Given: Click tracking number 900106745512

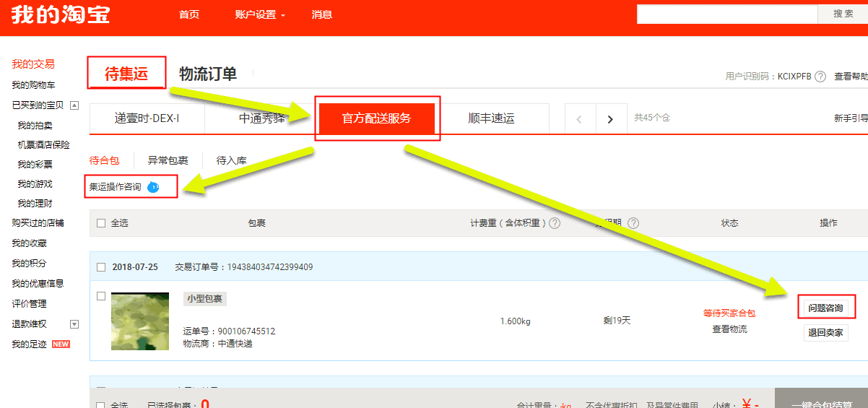Looking at the screenshot, I should 246,331.
